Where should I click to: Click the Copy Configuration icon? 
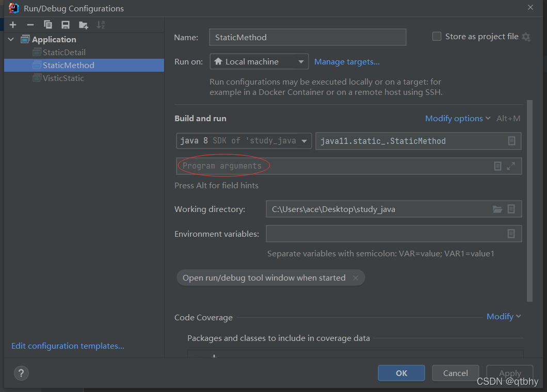pyautogui.click(x=48, y=25)
